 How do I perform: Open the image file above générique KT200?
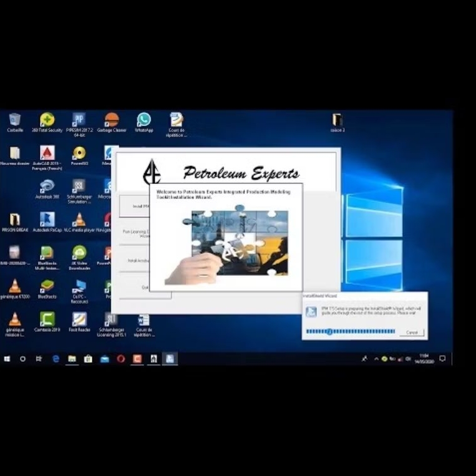pyautogui.click(x=14, y=255)
